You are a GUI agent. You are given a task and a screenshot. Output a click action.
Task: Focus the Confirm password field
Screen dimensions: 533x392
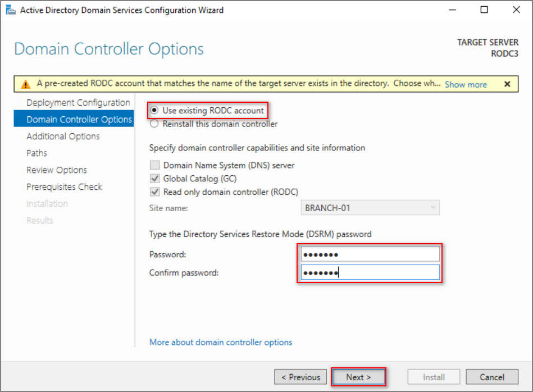370,272
